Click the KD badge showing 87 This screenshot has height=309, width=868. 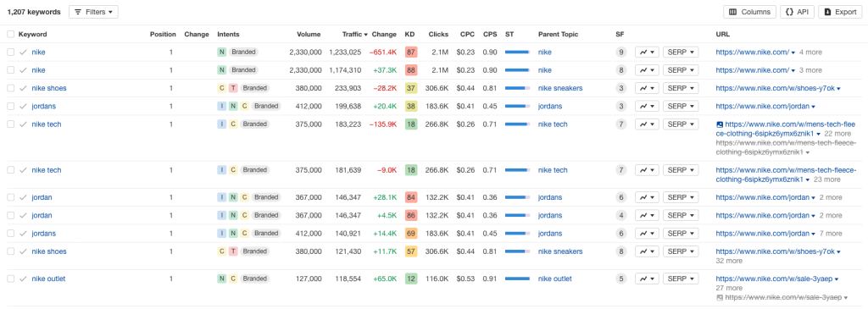click(x=411, y=52)
